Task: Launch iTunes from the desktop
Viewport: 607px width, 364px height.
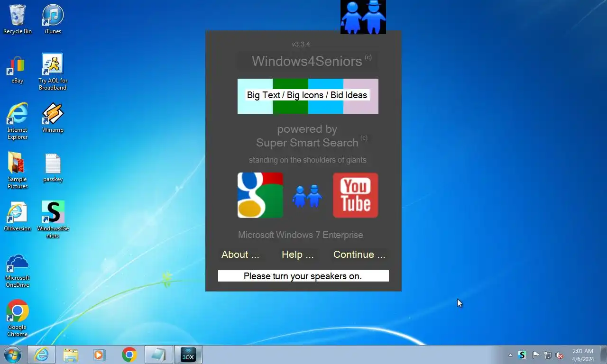Action: [x=53, y=19]
